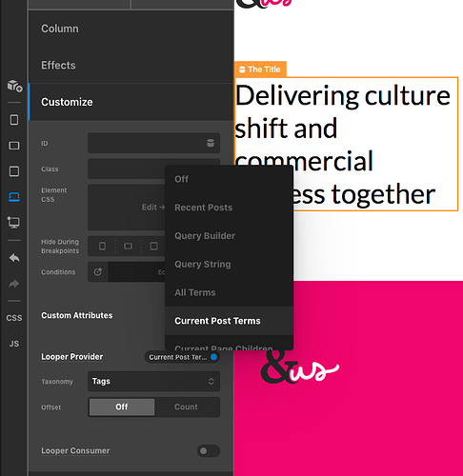Select the smallest mobile breakpoint icon
Image resolution: width=463 pixels, height=476 pixels.
[x=14, y=120]
